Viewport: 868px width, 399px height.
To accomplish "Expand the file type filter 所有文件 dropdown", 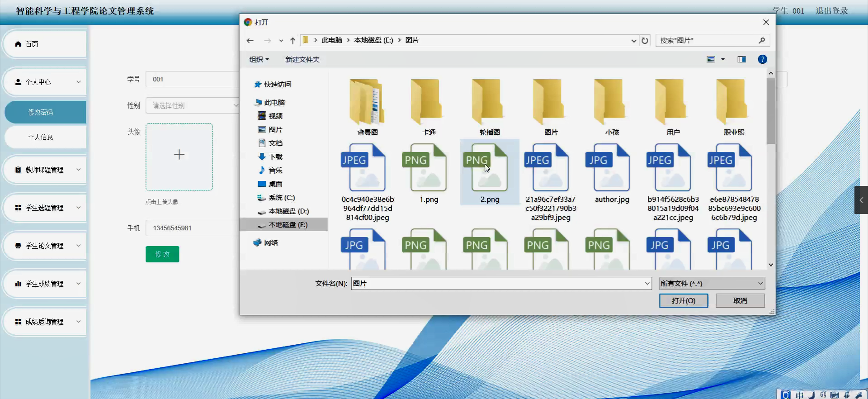I will coord(712,284).
